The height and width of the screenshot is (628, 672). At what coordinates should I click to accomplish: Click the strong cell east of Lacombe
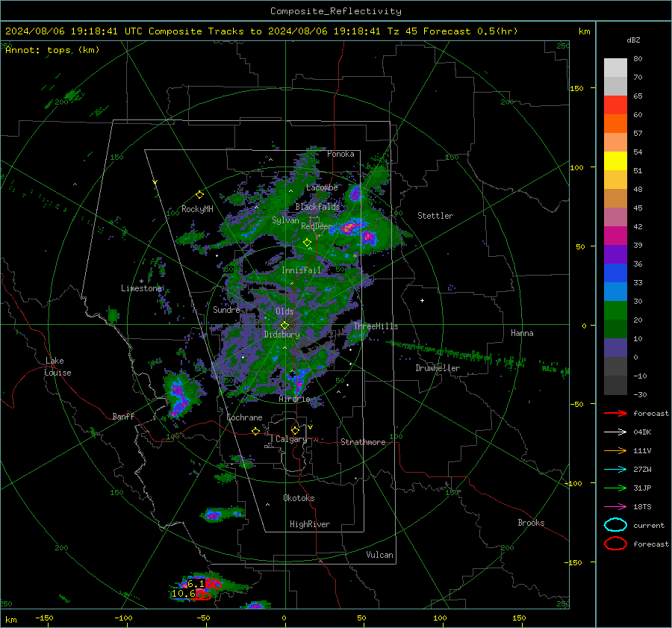(x=355, y=193)
